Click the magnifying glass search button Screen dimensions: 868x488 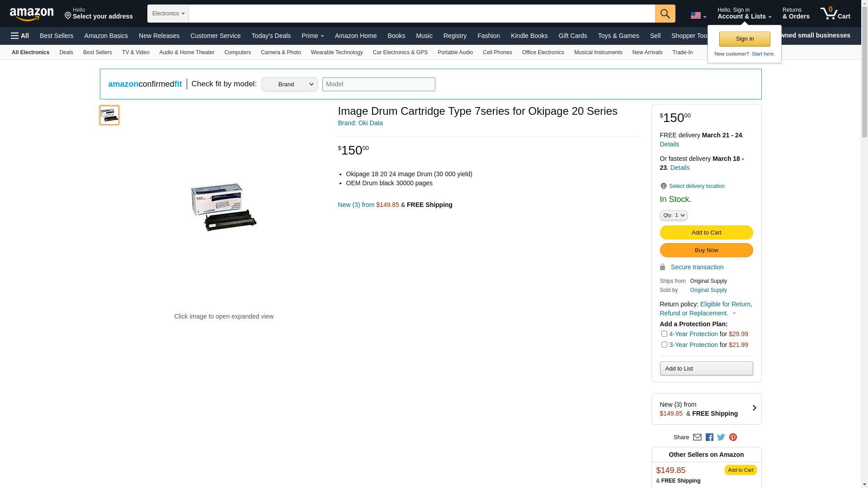[665, 14]
